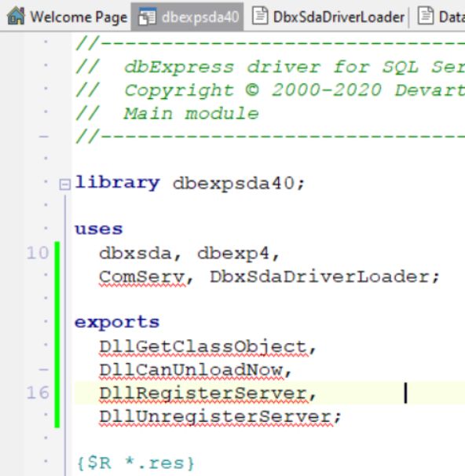Click the 'uses' keyword
The width and height of the screenshot is (465, 476).
(99, 229)
